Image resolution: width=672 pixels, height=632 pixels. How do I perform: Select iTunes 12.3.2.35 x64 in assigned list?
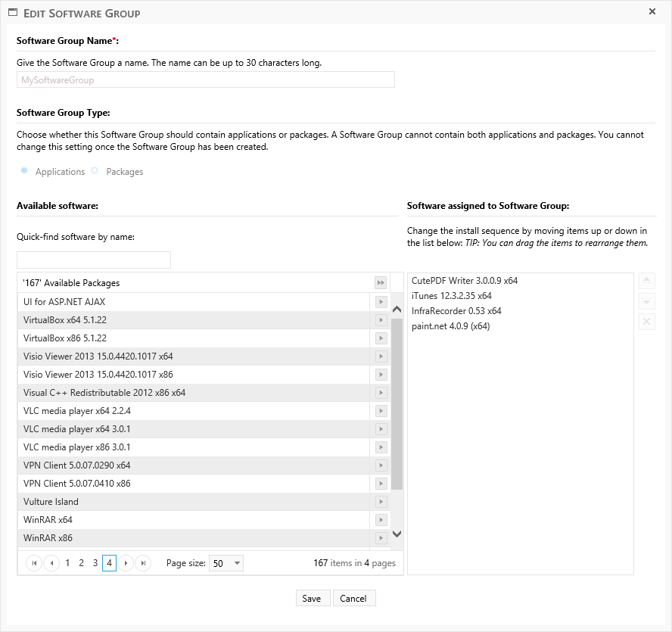click(452, 296)
